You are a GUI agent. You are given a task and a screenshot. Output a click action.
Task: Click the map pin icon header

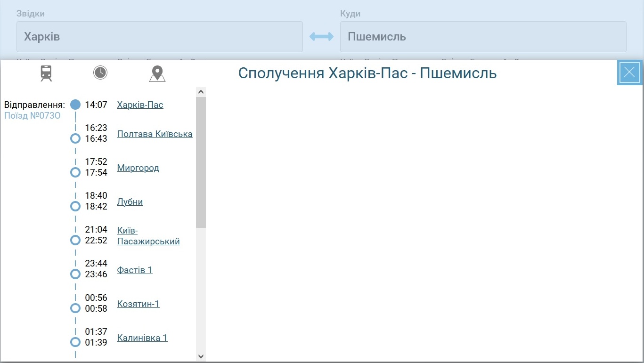[157, 73]
